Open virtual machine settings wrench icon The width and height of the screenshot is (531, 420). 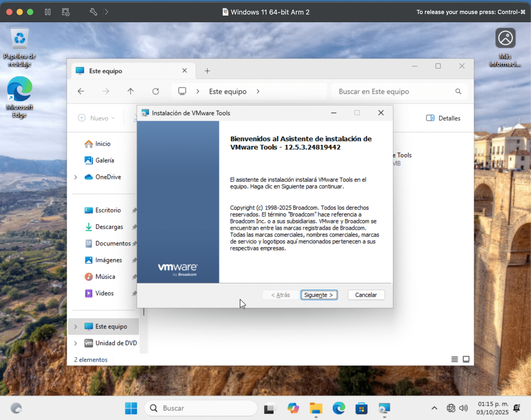[93, 12]
